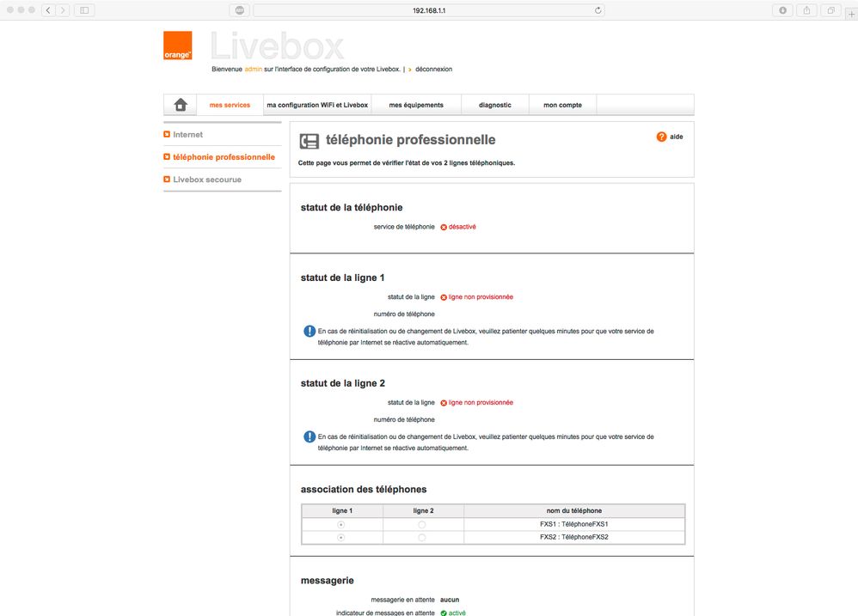The image size is (858, 616).
Task: Click the Livebox secourue sidebar bullet icon
Action: 167,179
